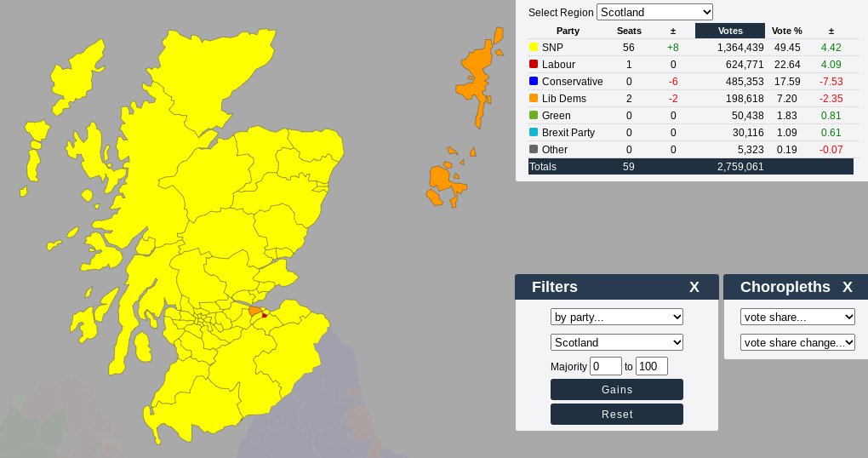This screenshot has width=868, height=458.
Task: Click the Other grey swatch
Action: pos(534,150)
